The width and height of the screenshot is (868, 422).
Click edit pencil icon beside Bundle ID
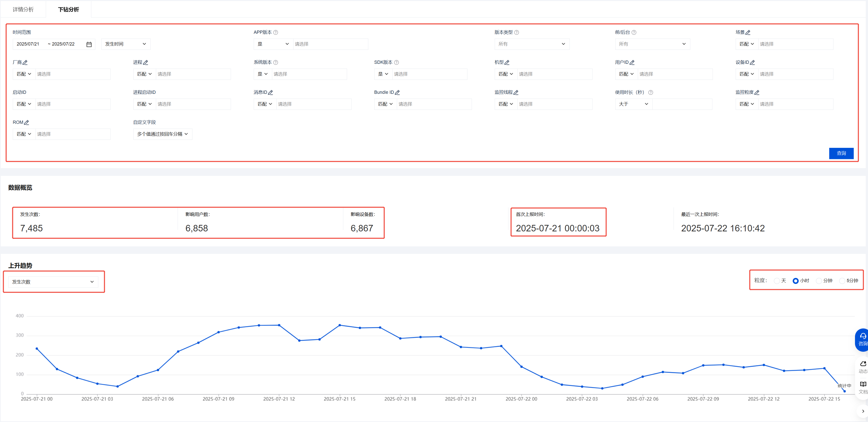click(x=397, y=93)
